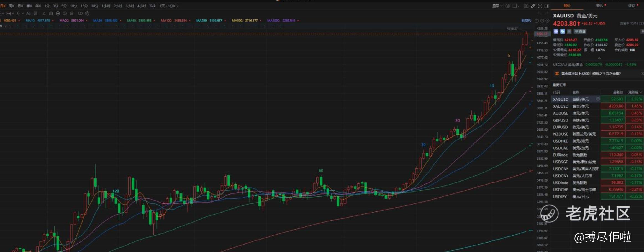Zoom in the chart with the plus circle
Image resolution: width=644 pixels, height=252 pixels.
tap(547, 21)
